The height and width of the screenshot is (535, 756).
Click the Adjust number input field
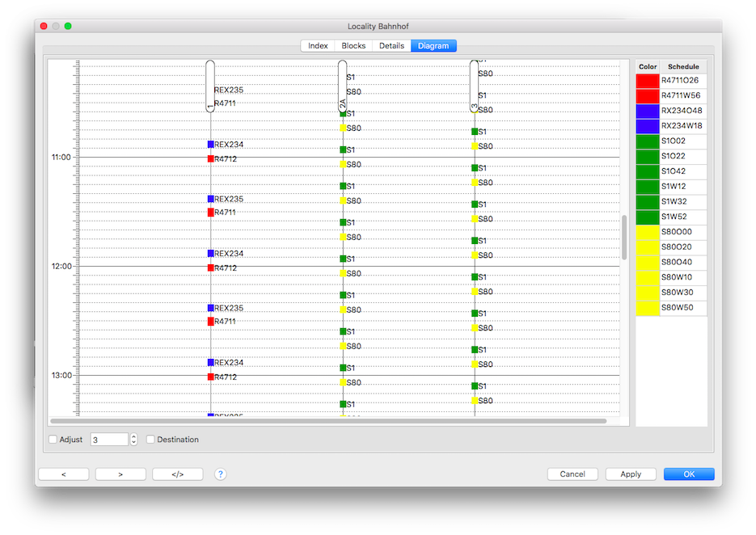[x=109, y=440]
